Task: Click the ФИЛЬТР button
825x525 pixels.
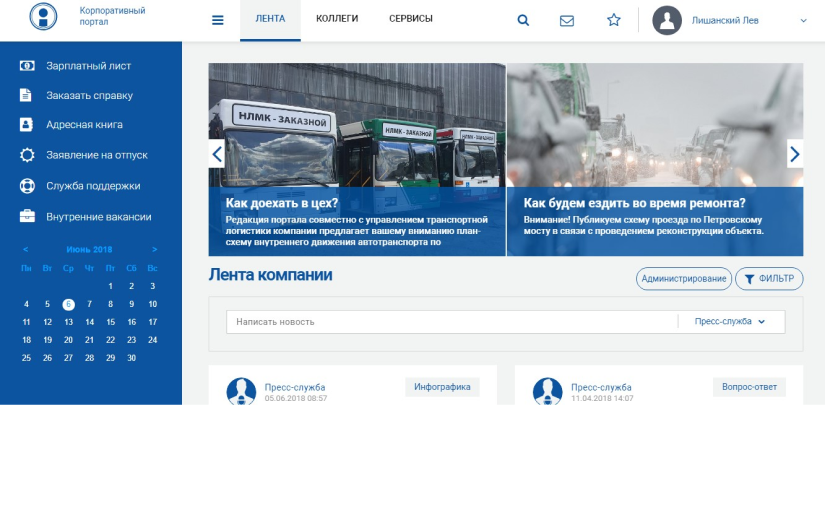Action: coord(769,279)
